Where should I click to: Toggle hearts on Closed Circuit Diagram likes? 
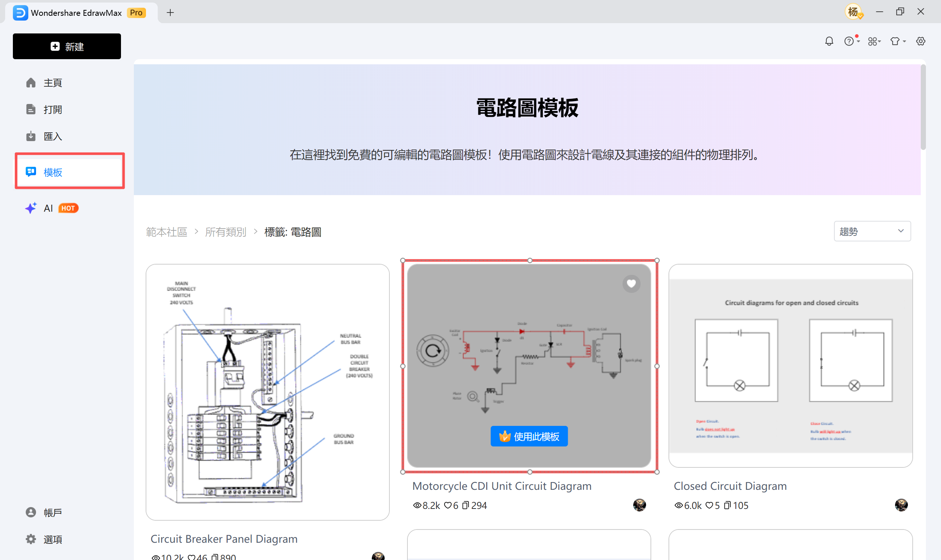[709, 505]
